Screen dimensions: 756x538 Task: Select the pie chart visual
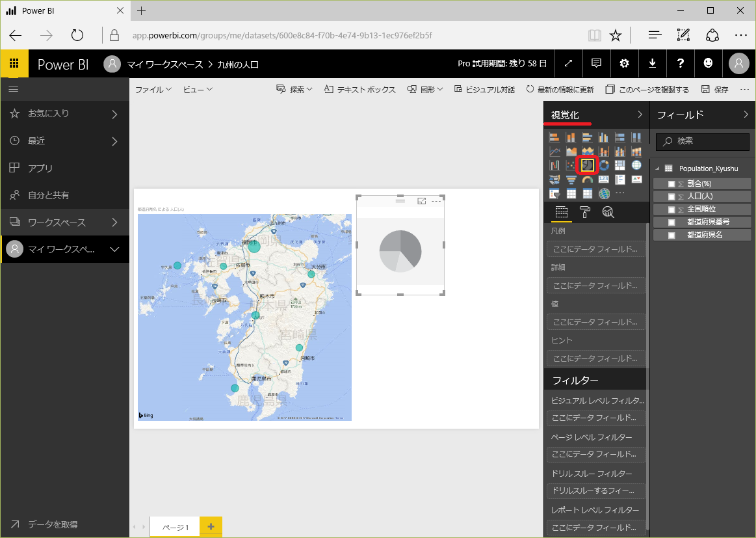[587, 165]
